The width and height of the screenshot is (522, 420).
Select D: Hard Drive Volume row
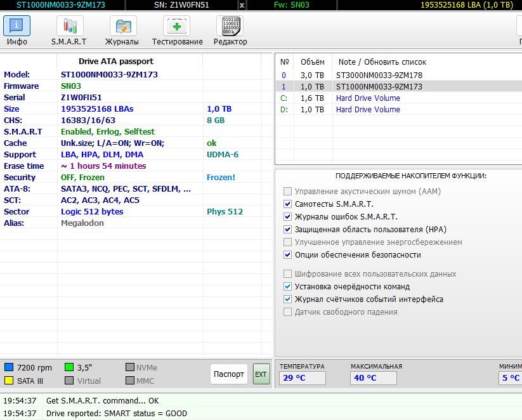(399, 109)
